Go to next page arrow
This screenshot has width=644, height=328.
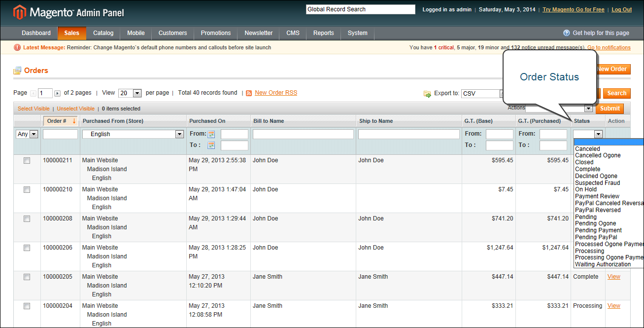click(x=58, y=93)
